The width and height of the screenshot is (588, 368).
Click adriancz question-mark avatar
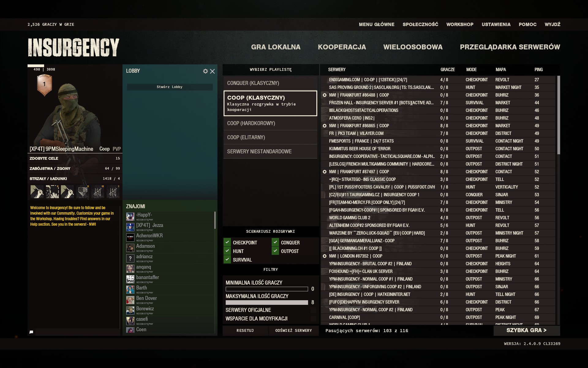[130, 258]
